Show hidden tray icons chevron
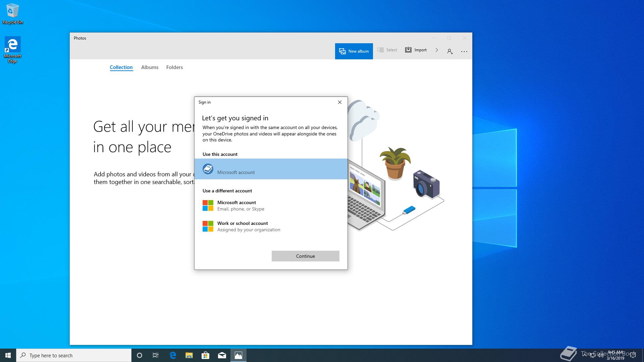This screenshot has width=644, height=362. [585, 355]
